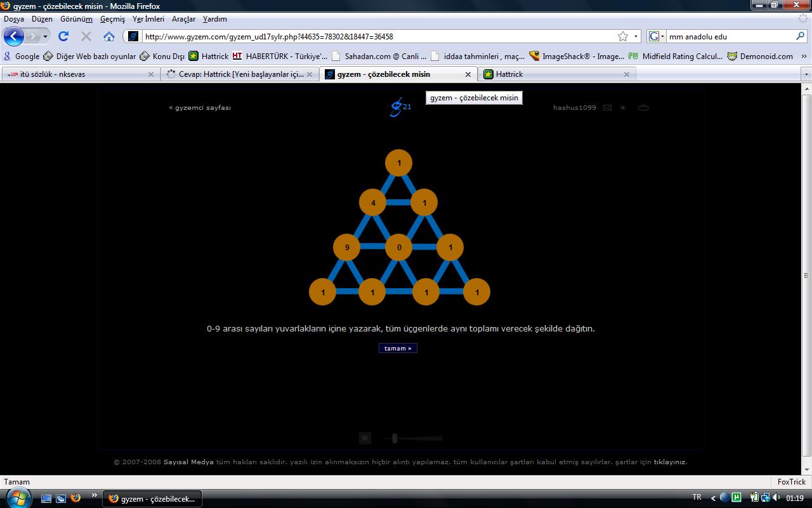
Task: Close the gyzem - çözebilecek misin tab
Action: click(468, 74)
